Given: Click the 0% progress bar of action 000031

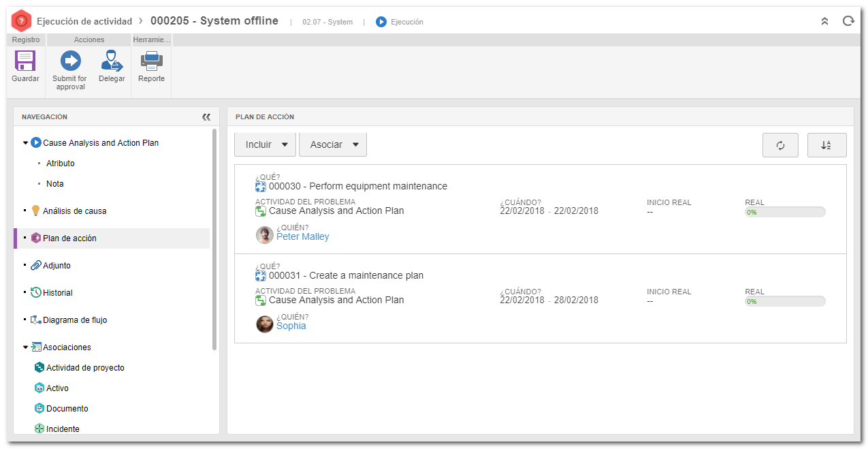Looking at the screenshot, I should point(785,301).
